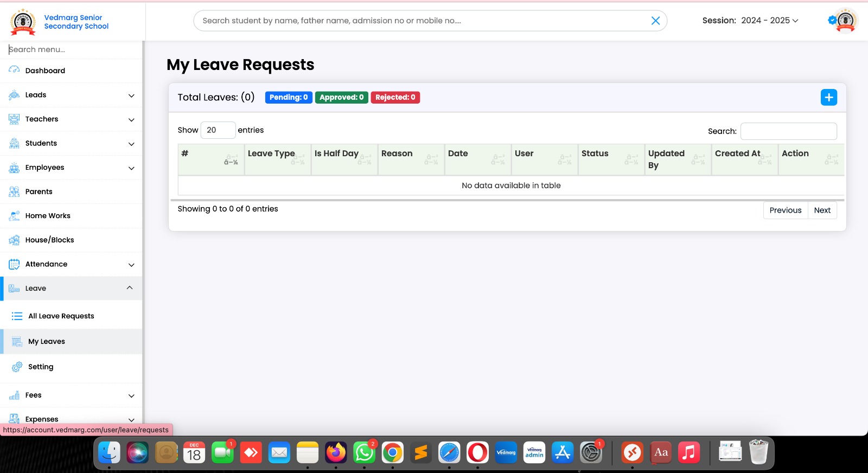Click the Action column header
The height and width of the screenshot is (473, 868).
tap(811, 159)
